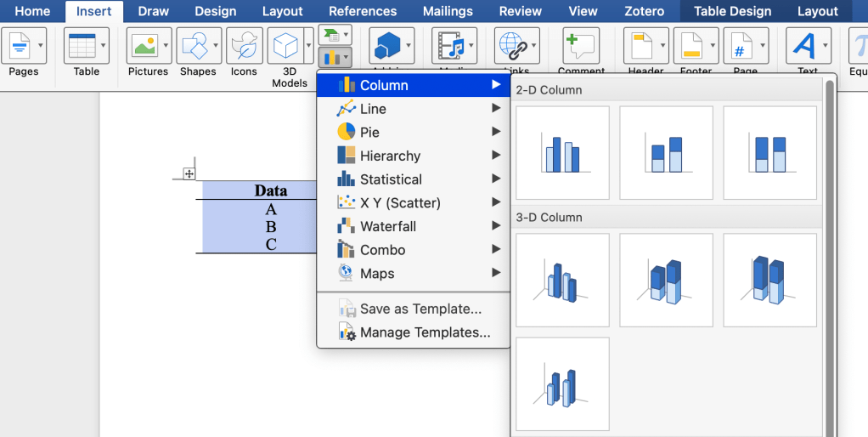Click the Links globe icon

tap(511, 45)
